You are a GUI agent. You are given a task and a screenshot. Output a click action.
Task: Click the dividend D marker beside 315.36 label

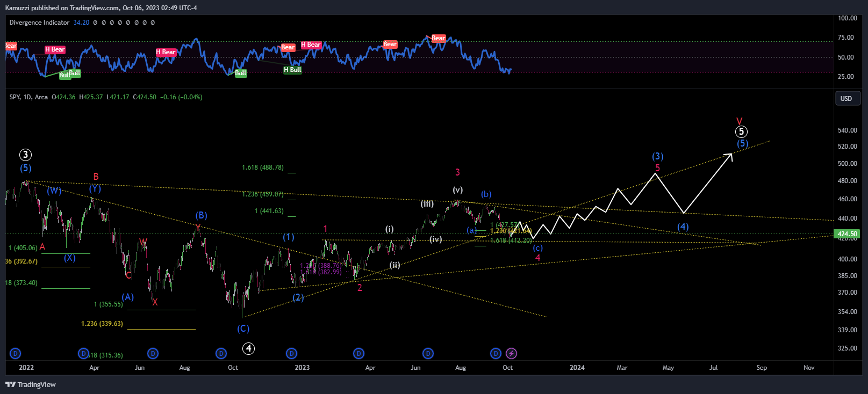pyautogui.click(x=83, y=353)
